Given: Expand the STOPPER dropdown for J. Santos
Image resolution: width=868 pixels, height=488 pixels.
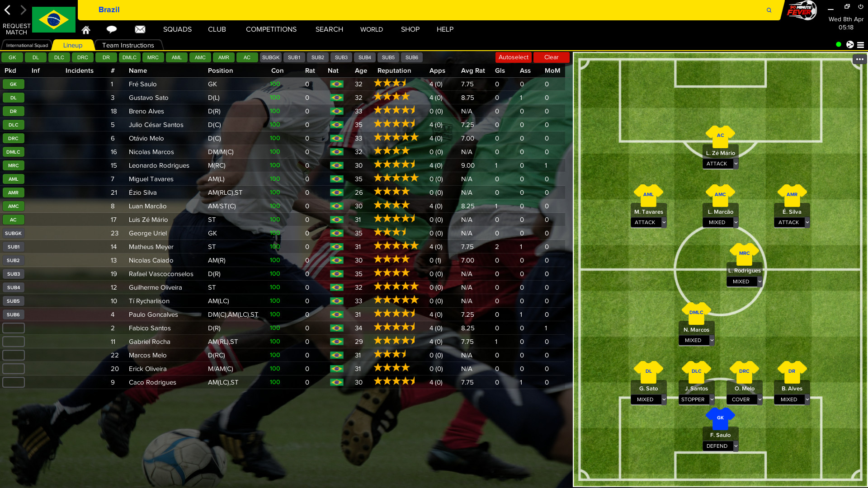Looking at the screenshot, I should [x=711, y=399].
